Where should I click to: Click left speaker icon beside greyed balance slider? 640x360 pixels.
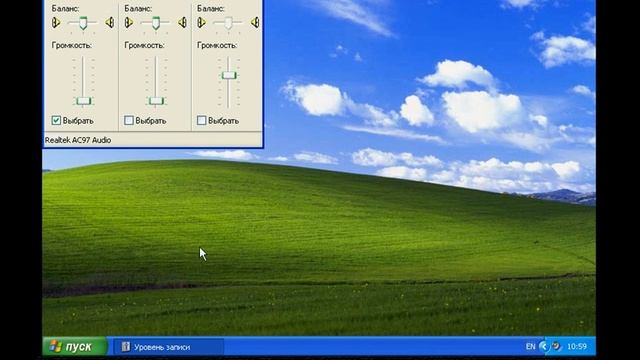coord(201,23)
